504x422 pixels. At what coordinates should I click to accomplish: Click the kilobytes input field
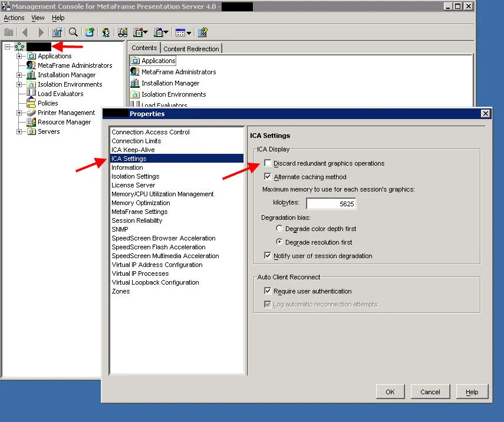pos(331,203)
